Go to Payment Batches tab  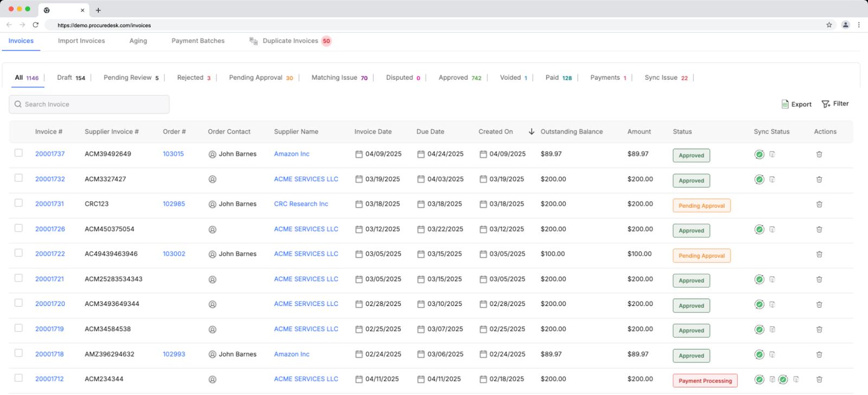click(198, 41)
